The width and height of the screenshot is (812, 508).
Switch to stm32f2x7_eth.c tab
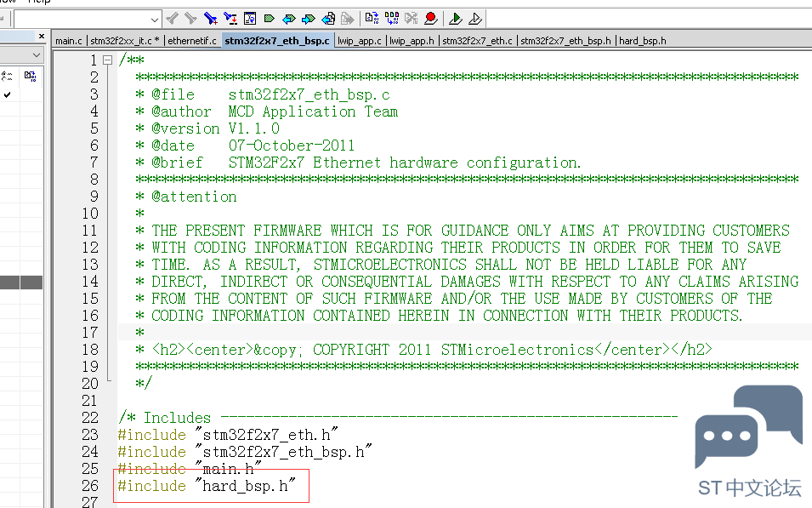tap(477, 41)
